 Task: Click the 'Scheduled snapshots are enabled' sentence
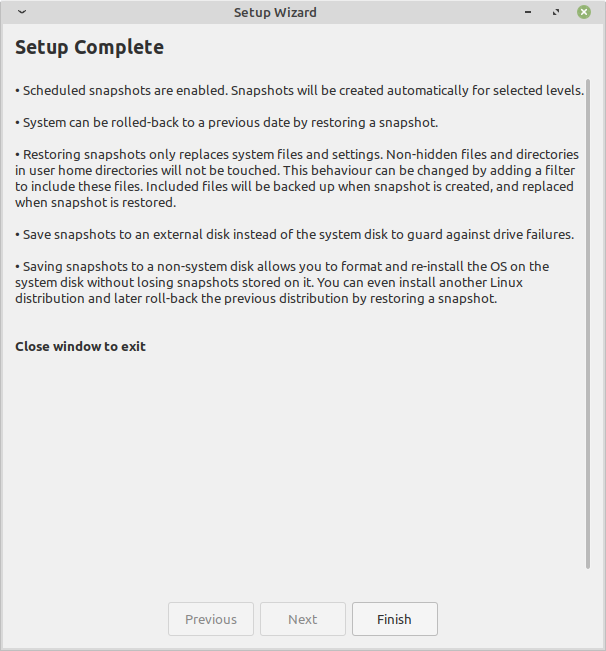(122, 91)
